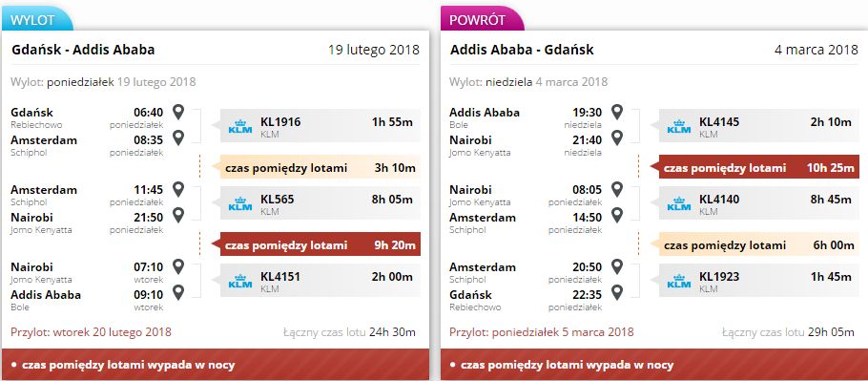
Task: Click the outbound night layover warning footer
Action: click(x=216, y=365)
